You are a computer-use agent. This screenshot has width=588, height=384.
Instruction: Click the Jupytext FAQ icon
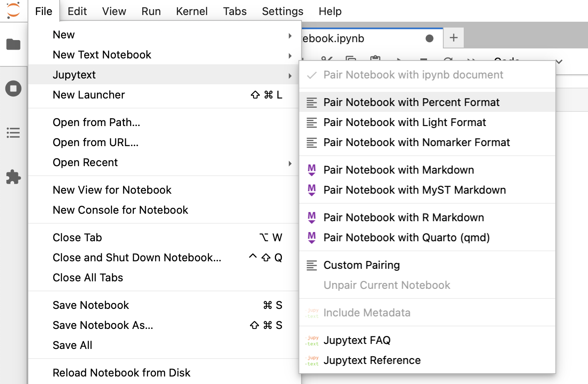click(312, 341)
